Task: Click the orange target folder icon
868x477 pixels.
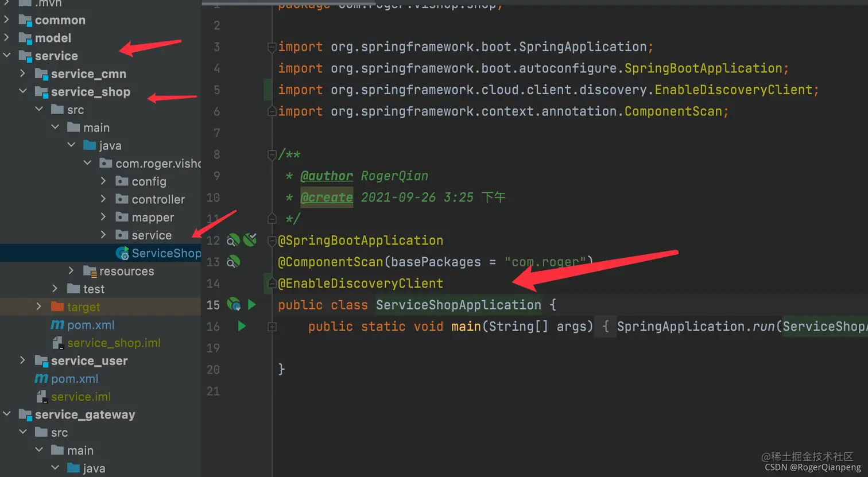Action: tap(57, 307)
